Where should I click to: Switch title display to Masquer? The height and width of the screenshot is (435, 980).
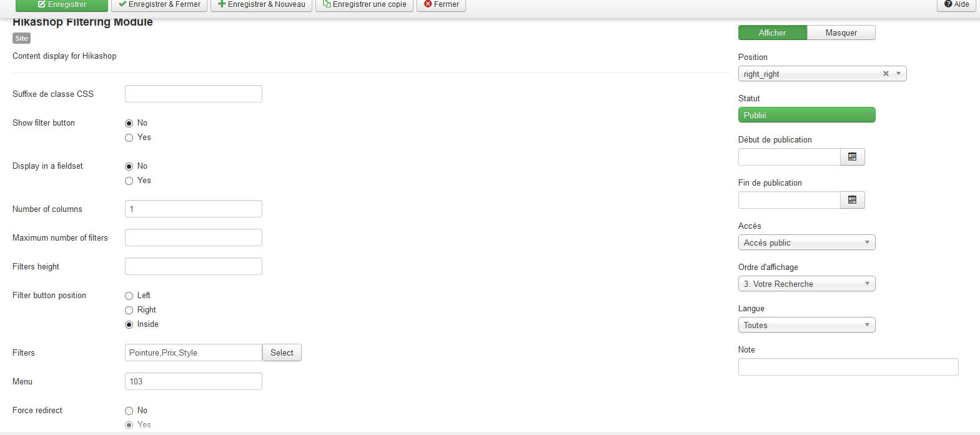click(841, 32)
